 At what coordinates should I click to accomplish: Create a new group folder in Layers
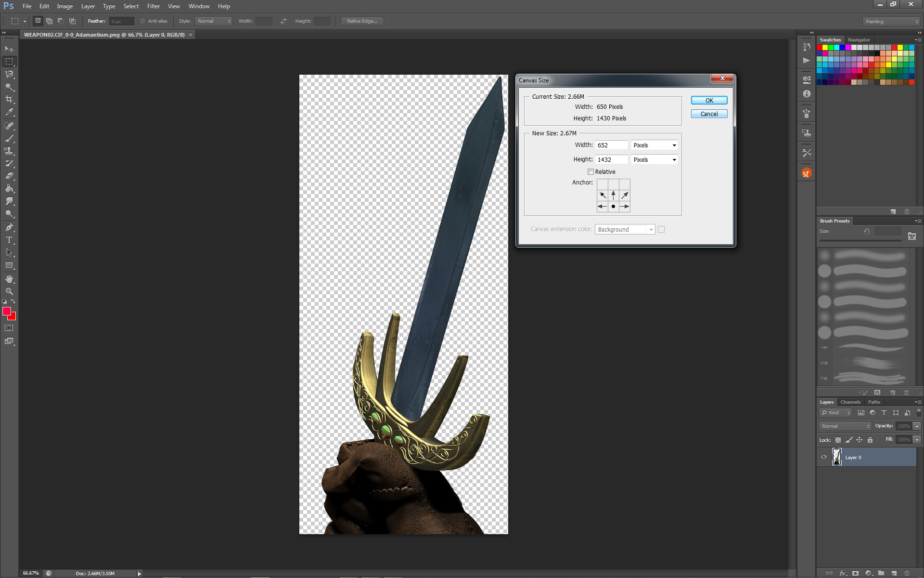pyautogui.click(x=881, y=573)
